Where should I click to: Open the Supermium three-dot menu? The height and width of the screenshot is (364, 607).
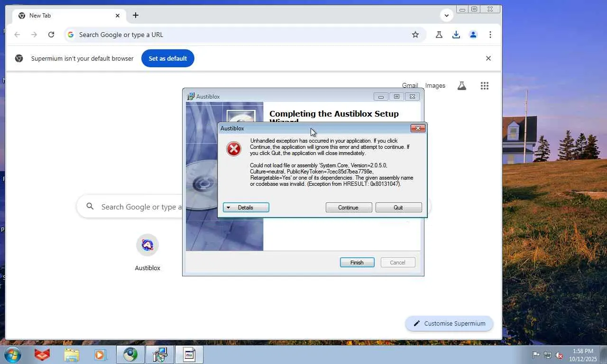pyautogui.click(x=490, y=35)
